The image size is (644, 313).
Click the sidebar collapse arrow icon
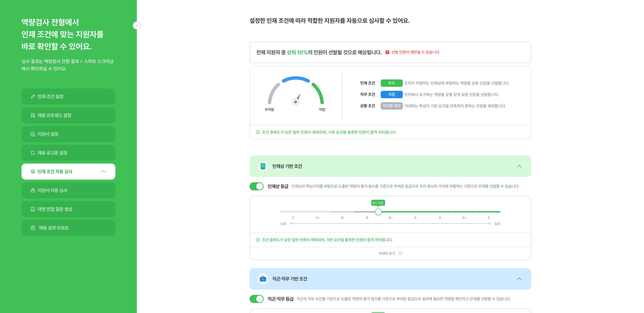click(137, 25)
